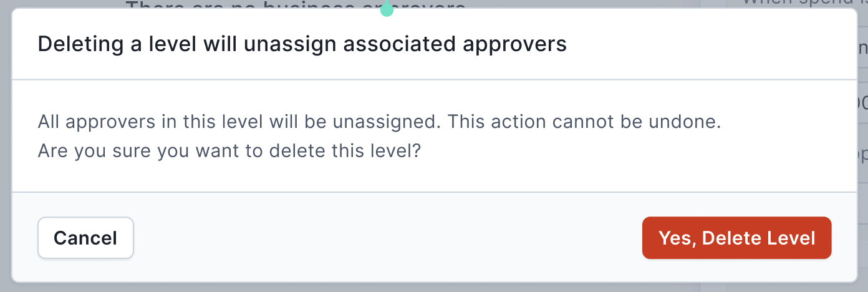This screenshot has width=868, height=292.
Task: Click the dialog title about deleting a level
Action: coord(302,45)
